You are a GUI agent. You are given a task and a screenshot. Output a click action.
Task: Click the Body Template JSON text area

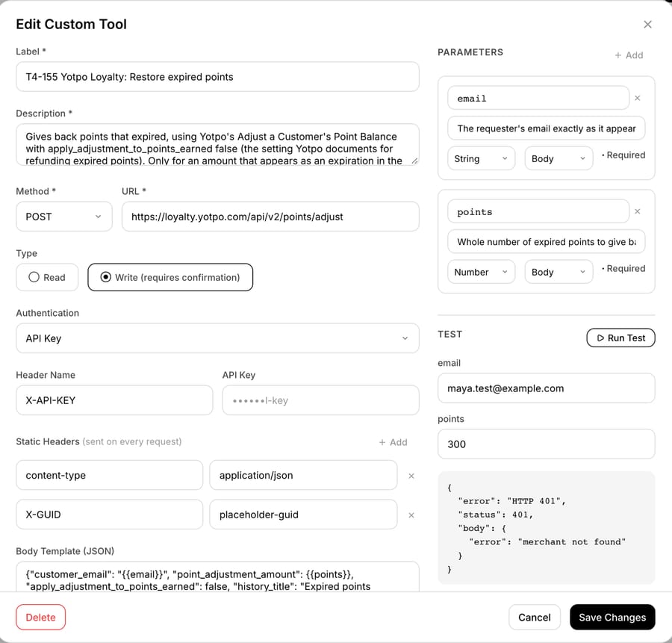coord(217,577)
